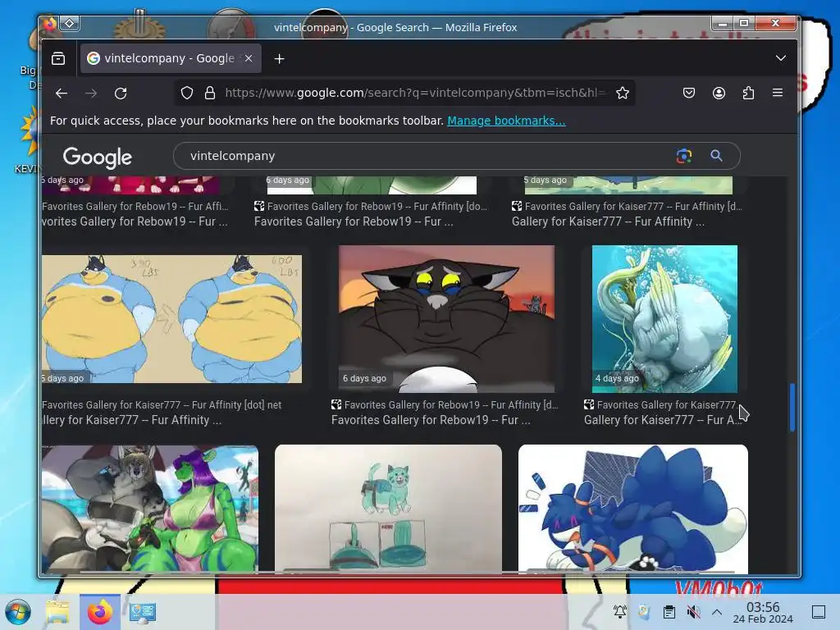Click the URL address bar
The width and height of the screenshot is (840, 630).
click(x=415, y=94)
